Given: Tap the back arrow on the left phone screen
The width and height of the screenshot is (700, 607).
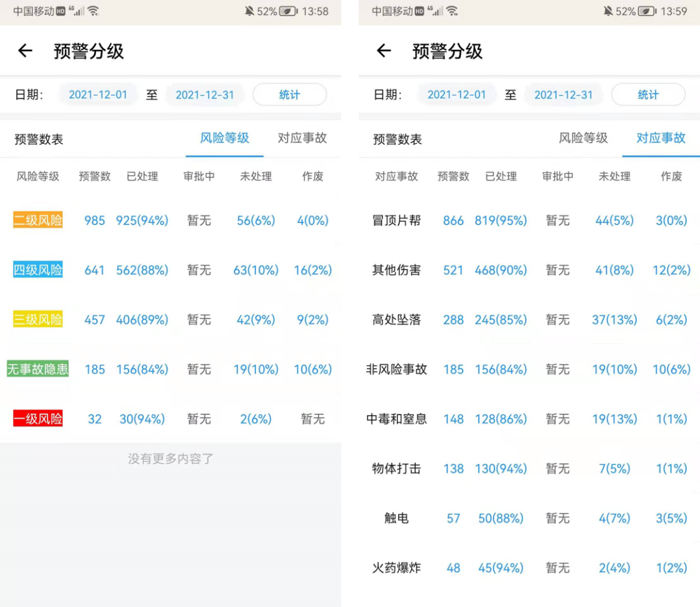Looking at the screenshot, I should click(x=25, y=51).
